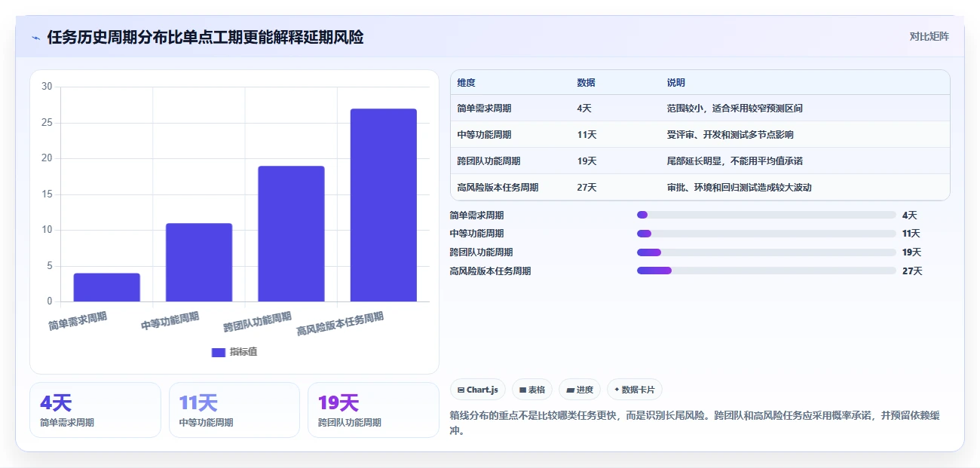Click the 范围较小，适合采用较窄预测区间 description
This screenshot has height=468, width=980.
pos(735,109)
